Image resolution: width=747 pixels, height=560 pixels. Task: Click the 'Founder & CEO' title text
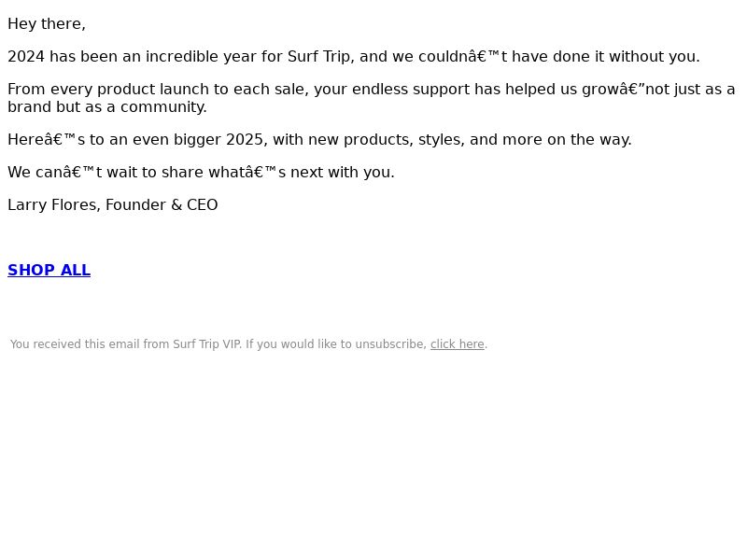(162, 204)
